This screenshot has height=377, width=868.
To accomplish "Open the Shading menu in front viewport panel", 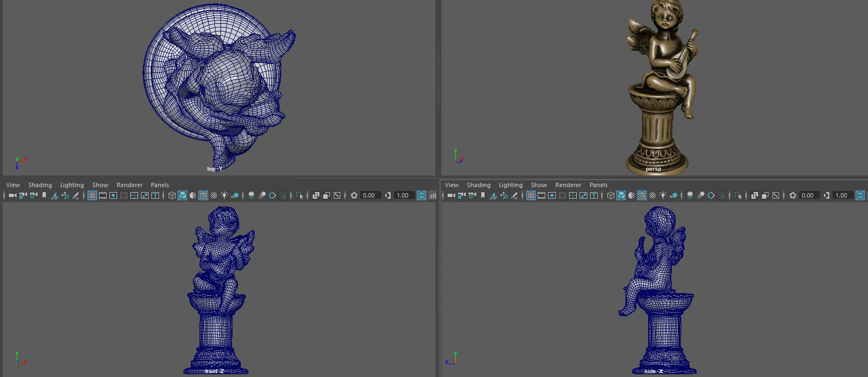I will 40,185.
